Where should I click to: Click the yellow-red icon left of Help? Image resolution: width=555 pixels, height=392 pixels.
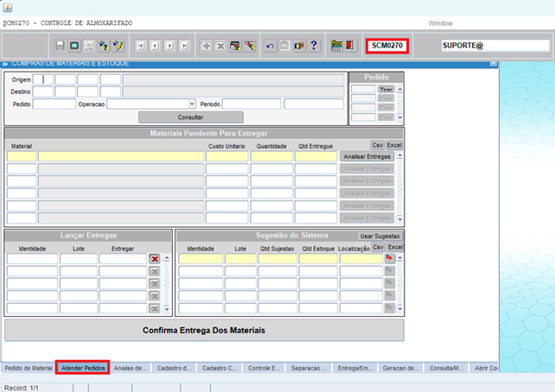299,46
